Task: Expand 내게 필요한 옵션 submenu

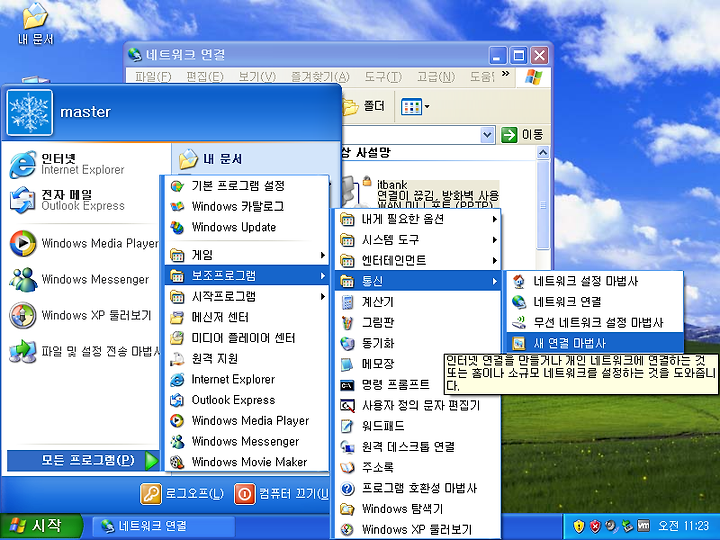Action: click(x=418, y=219)
